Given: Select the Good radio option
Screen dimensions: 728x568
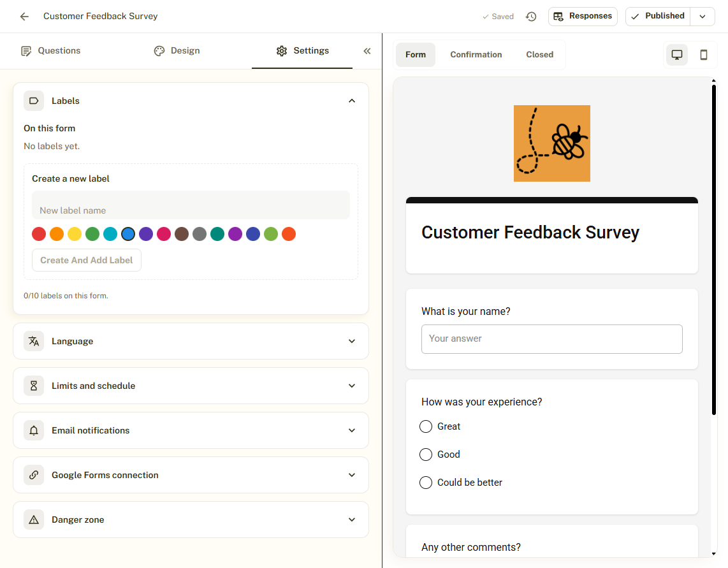Looking at the screenshot, I should [426, 455].
